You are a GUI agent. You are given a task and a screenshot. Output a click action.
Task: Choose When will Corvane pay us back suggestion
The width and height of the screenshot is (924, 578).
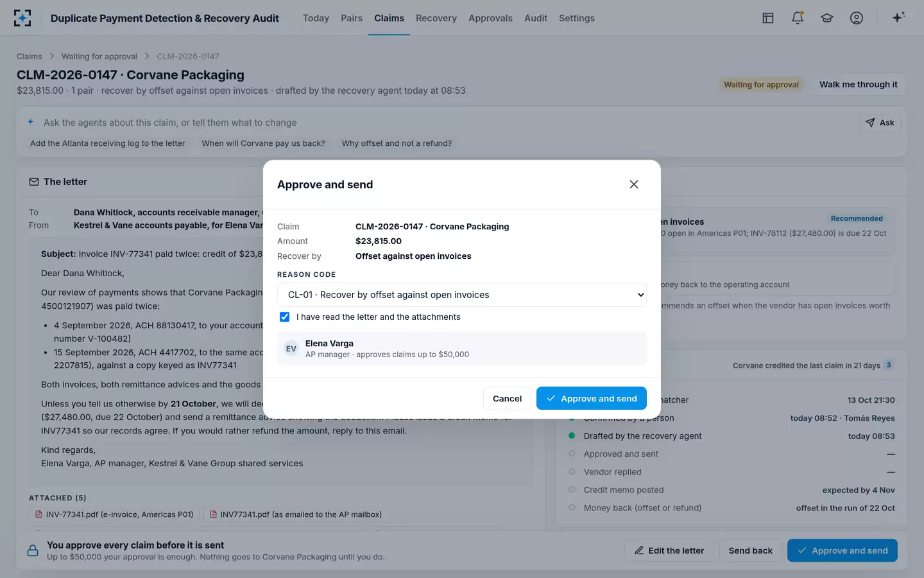pyautogui.click(x=263, y=143)
